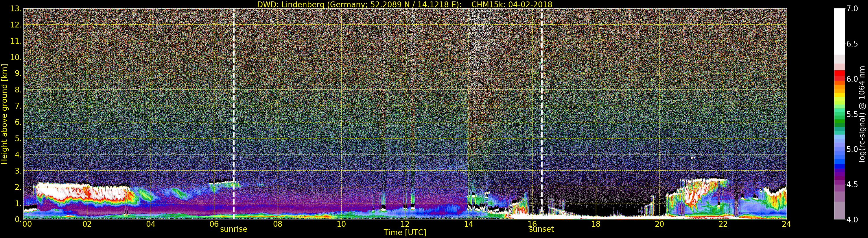Click the '0.' height tick label
The image size is (868, 238).
point(18,219)
